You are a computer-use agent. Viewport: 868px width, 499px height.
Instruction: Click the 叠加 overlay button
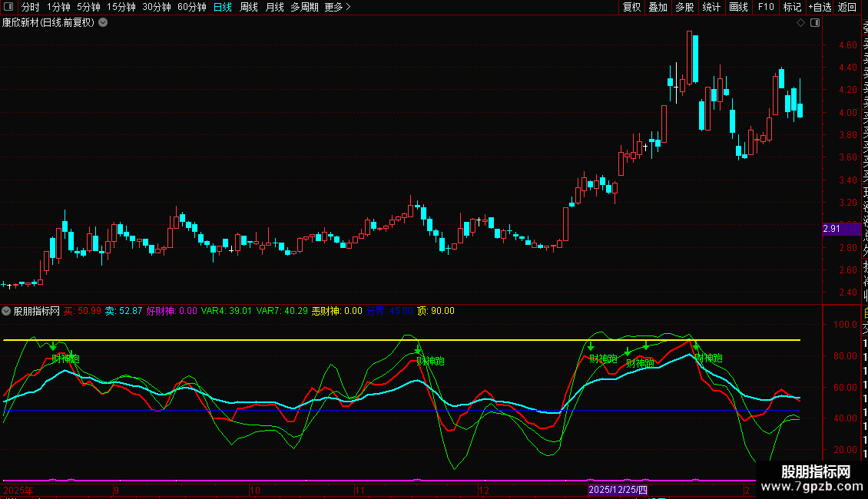[x=658, y=7]
